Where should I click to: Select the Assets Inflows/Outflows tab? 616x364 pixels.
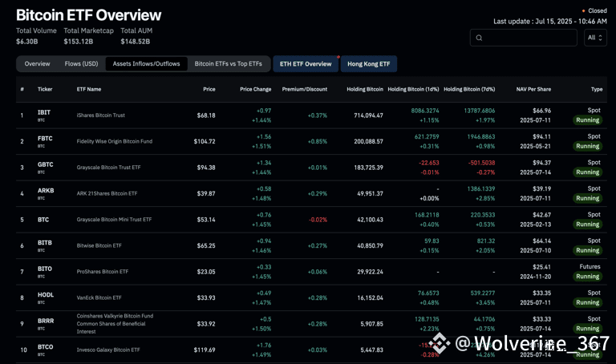coord(146,63)
